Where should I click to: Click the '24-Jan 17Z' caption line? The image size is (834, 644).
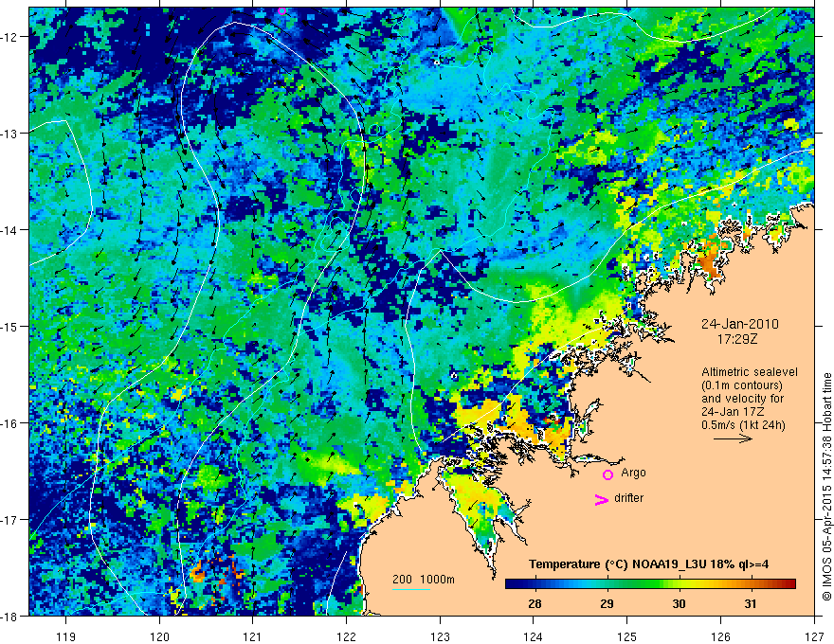click(x=732, y=412)
